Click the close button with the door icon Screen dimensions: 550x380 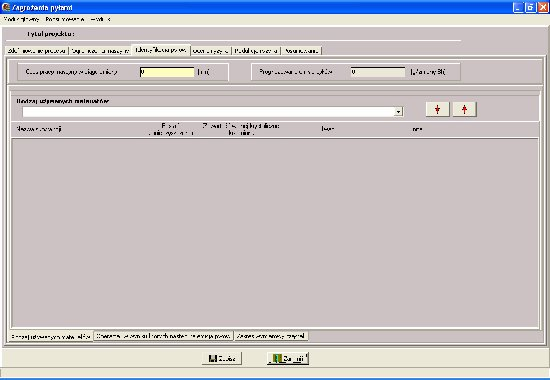point(288,359)
